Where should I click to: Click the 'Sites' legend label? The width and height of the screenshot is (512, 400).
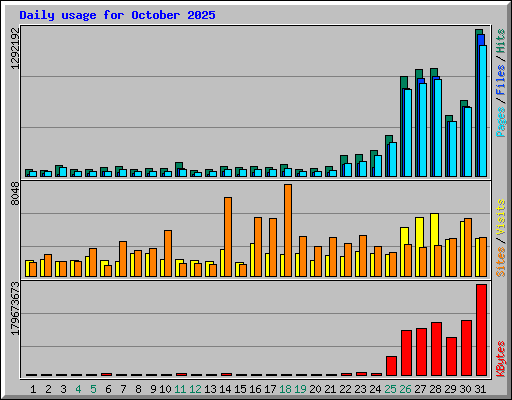(501, 262)
